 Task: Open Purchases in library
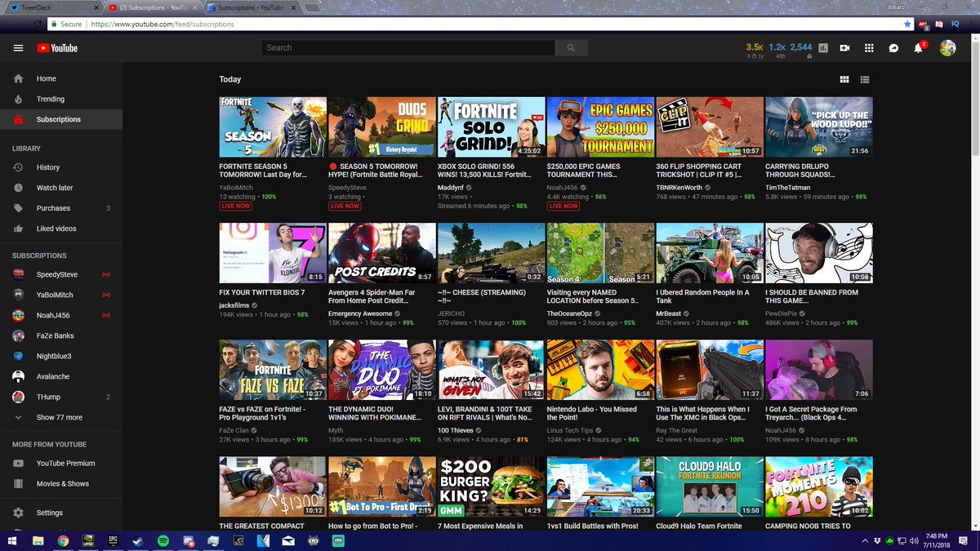coord(61,208)
